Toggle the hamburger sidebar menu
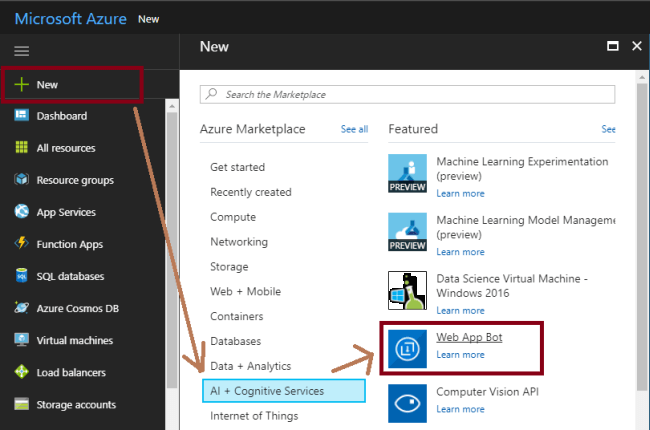The image size is (650, 430). pyautogui.click(x=21, y=50)
